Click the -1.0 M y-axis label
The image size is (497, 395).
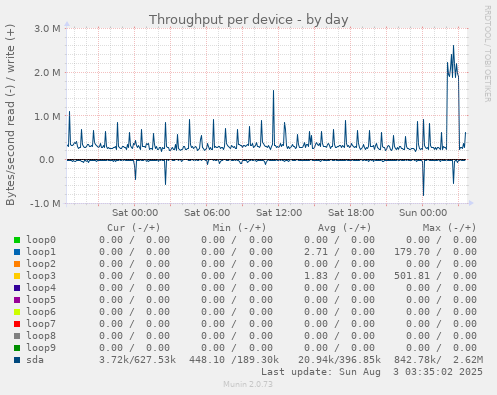click(x=45, y=203)
